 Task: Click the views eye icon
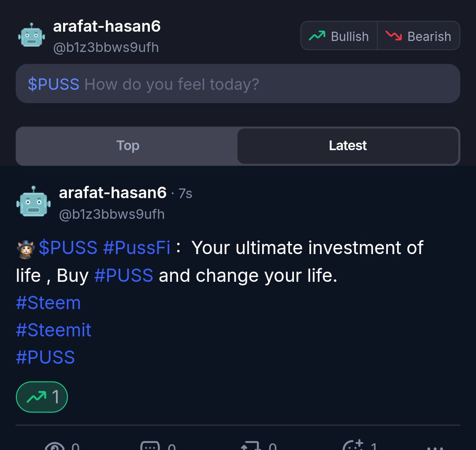point(55,446)
